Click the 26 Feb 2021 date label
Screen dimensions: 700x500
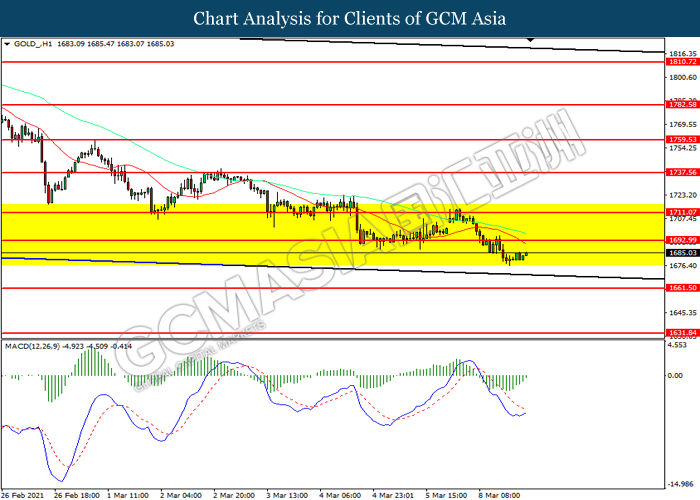point(23,495)
